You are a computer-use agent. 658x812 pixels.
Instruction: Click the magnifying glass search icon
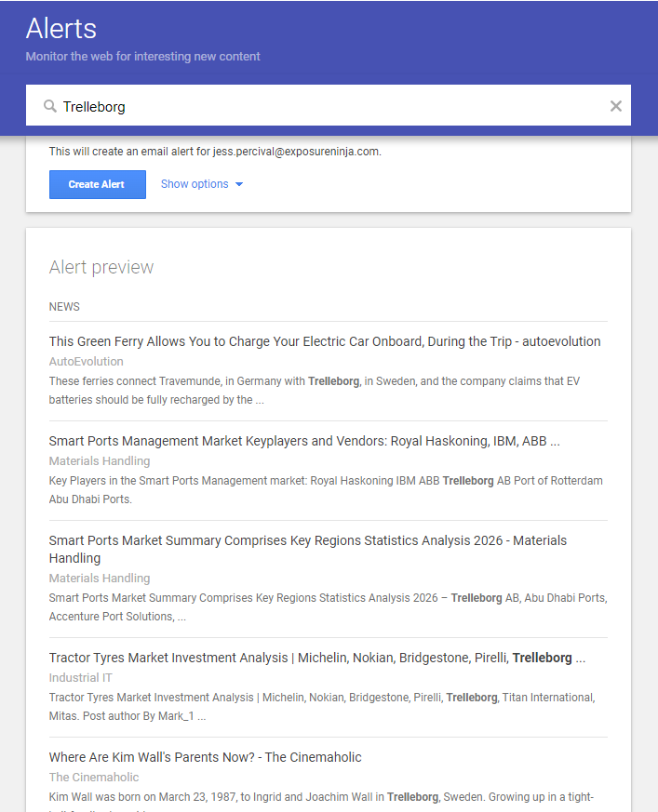coord(50,106)
